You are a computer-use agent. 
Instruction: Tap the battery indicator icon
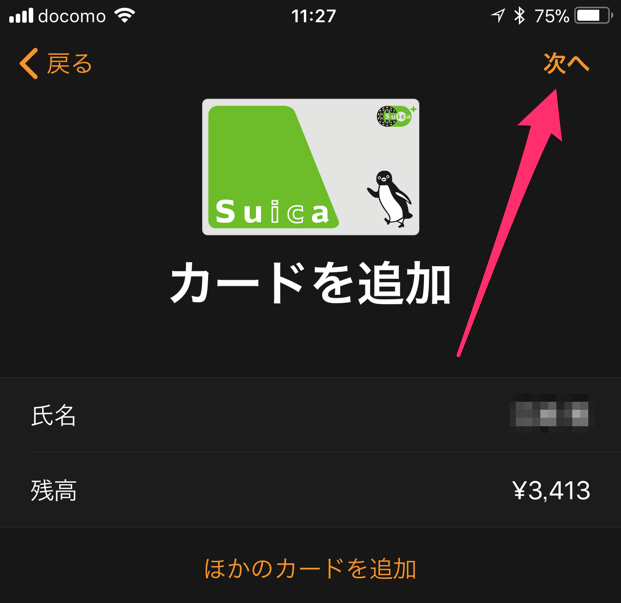coord(593,16)
